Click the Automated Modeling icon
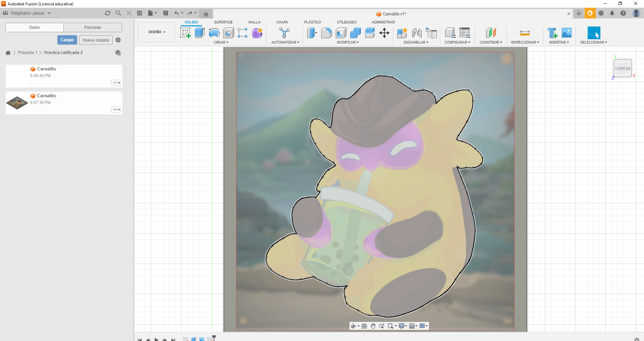 pos(284,33)
